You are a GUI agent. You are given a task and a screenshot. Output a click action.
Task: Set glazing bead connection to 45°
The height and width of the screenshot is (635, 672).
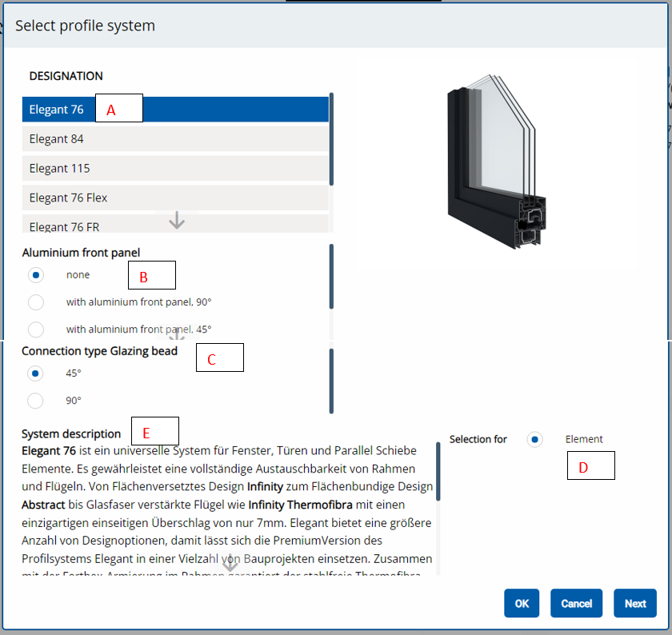(x=36, y=373)
